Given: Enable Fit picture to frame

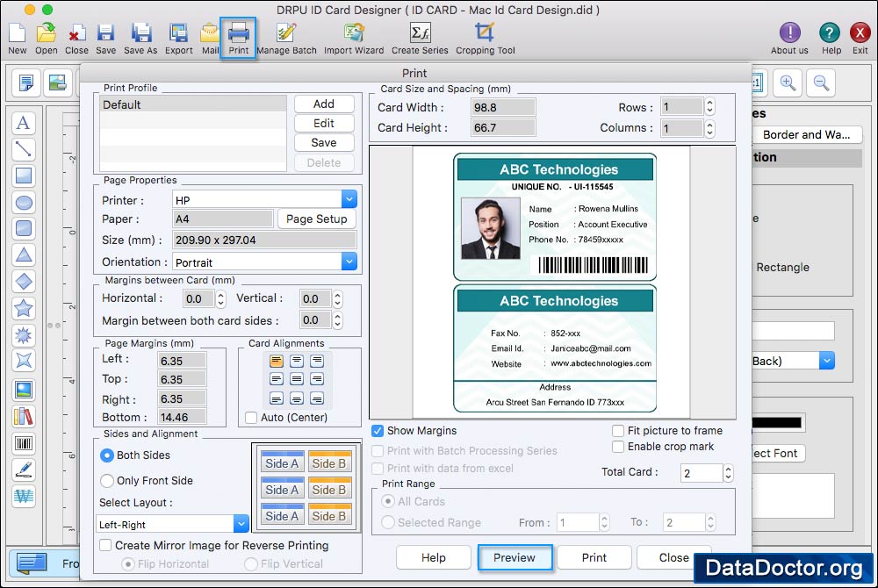Looking at the screenshot, I should pos(618,431).
